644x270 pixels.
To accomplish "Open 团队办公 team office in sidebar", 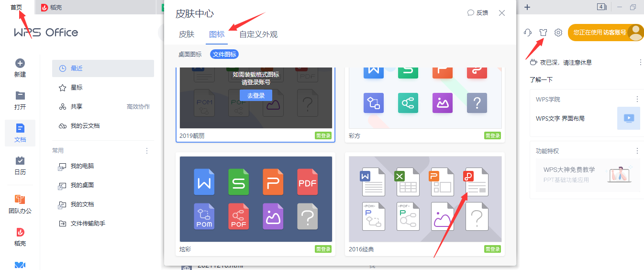I will click(x=20, y=203).
